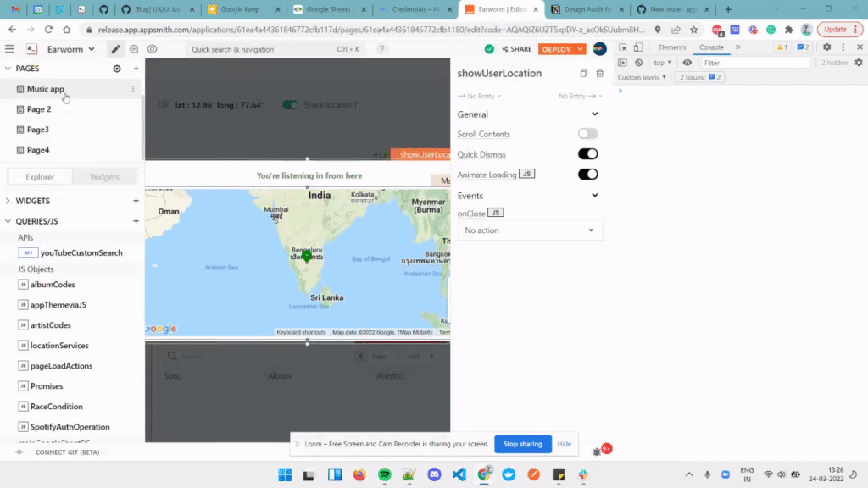This screenshot has width=868, height=488.
Task: Select the edit mode pencil icon
Action: tap(115, 49)
